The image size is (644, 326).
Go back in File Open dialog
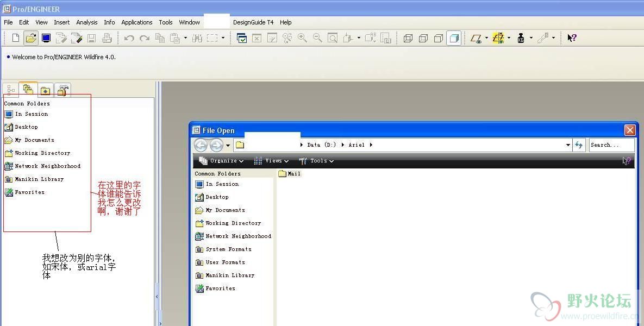(201, 145)
